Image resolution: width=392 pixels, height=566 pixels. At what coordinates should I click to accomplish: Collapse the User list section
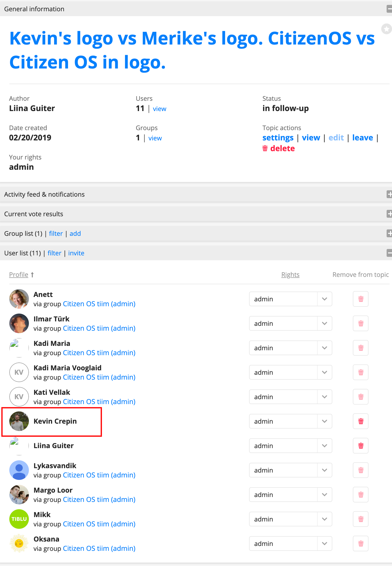(389, 253)
